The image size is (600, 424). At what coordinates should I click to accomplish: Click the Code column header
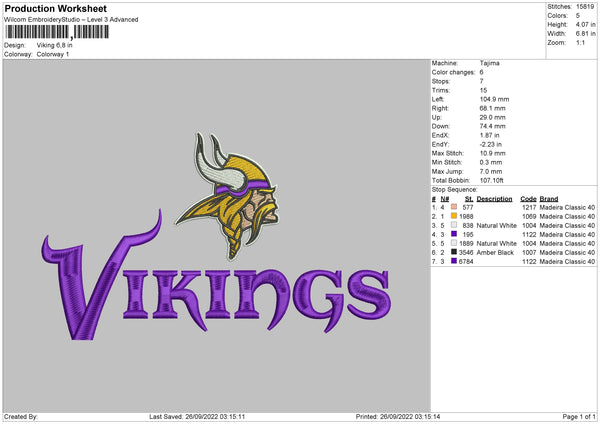[x=528, y=199]
